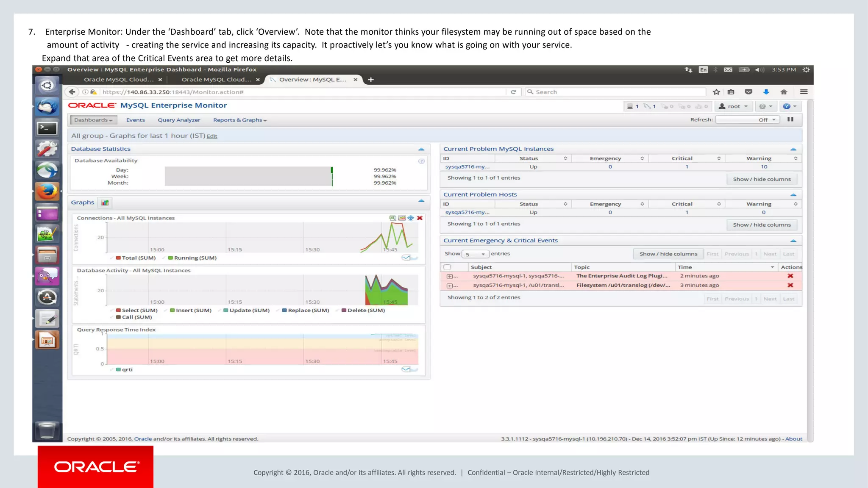
Task: Change the Show entries count dropdown
Action: pos(475,254)
